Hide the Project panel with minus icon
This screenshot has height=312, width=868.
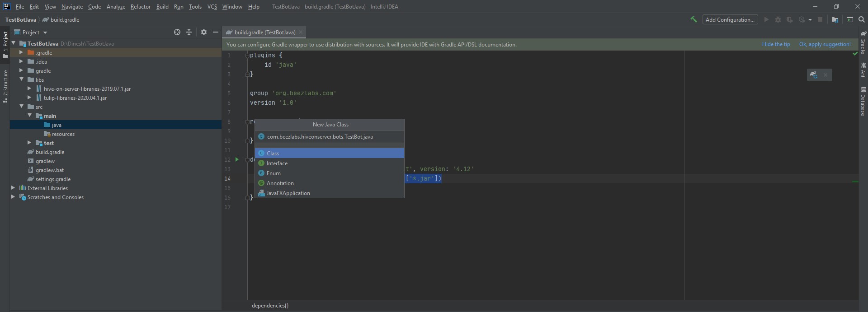[216, 32]
